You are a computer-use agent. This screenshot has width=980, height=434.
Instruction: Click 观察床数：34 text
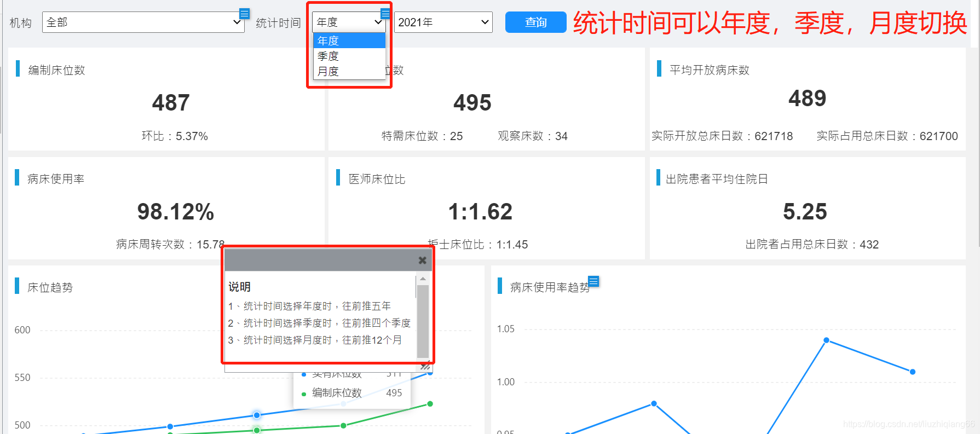(533, 136)
